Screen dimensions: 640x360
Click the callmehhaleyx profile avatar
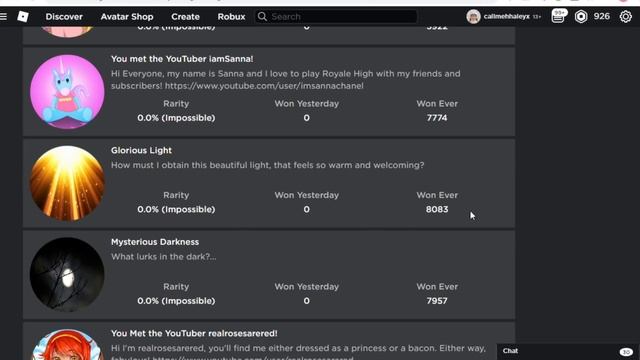(x=473, y=17)
